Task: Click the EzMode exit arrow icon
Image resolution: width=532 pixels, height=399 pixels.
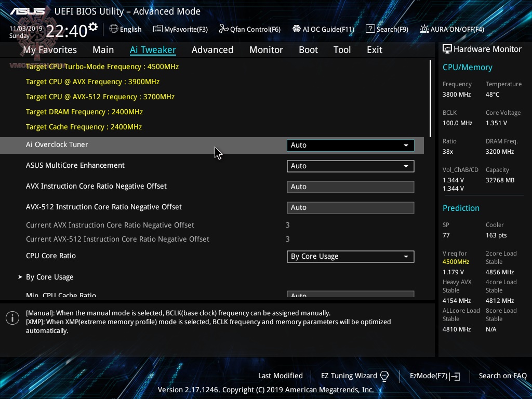Action: click(455, 376)
